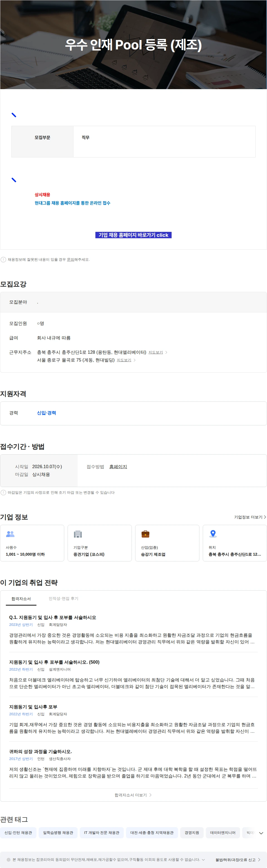This screenshot has height=868, width=267.
Task: Click 중견기업 (코스피) company type value
Action: (x=89, y=554)
